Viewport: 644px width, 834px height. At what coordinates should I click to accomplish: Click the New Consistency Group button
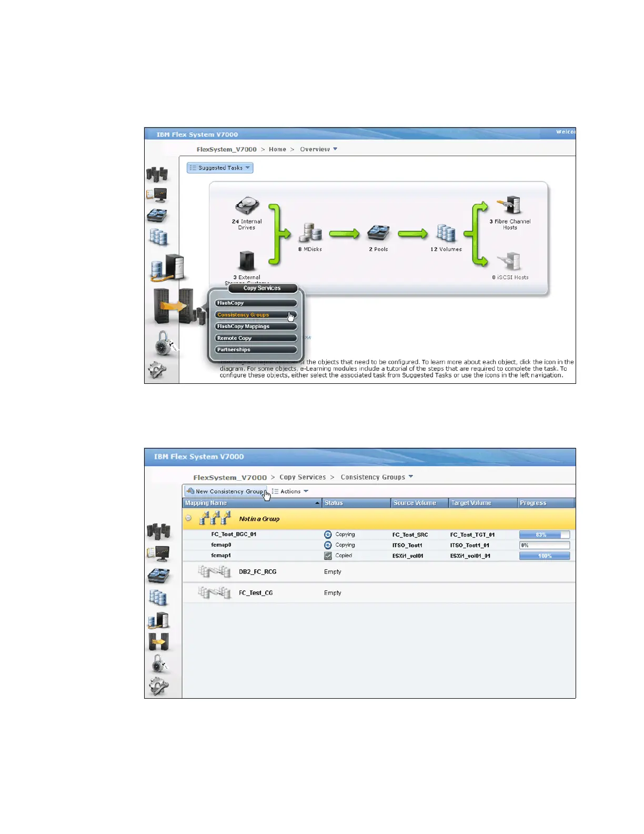tap(226, 491)
